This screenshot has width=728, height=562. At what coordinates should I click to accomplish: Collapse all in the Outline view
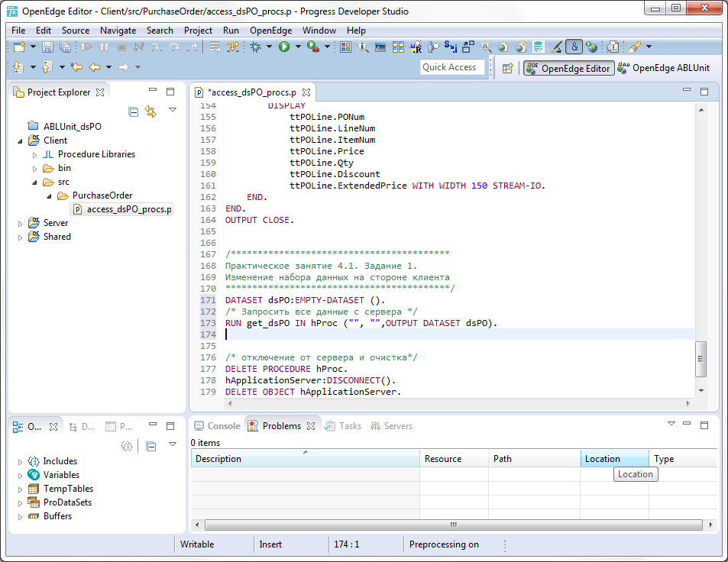[151, 447]
